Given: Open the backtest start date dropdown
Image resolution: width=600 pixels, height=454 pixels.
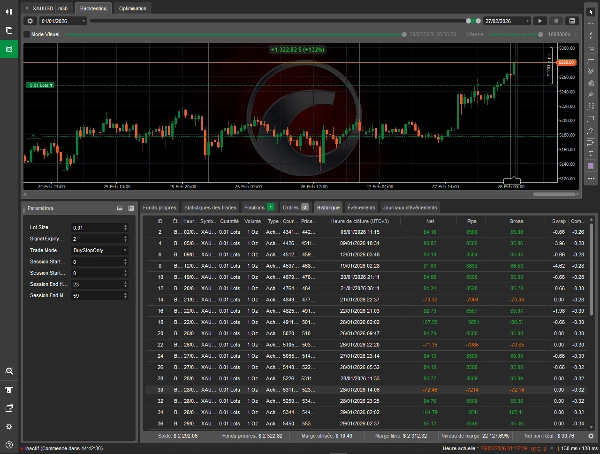Looking at the screenshot, I should pos(62,21).
